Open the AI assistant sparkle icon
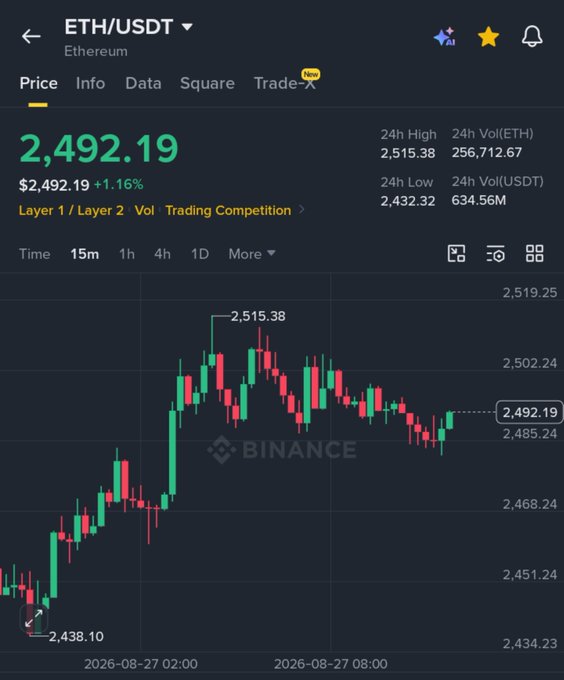Viewport: 564px width, 680px height. pos(444,36)
